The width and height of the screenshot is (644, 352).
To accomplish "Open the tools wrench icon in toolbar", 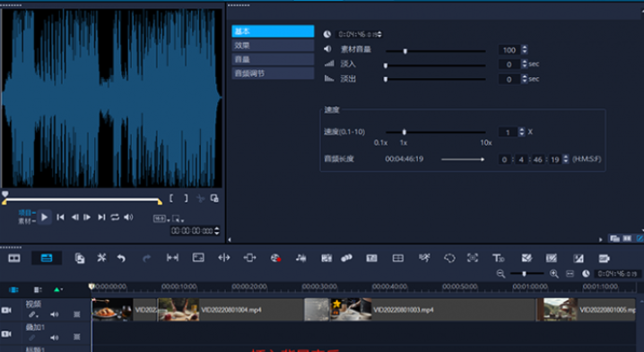I will tap(101, 258).
